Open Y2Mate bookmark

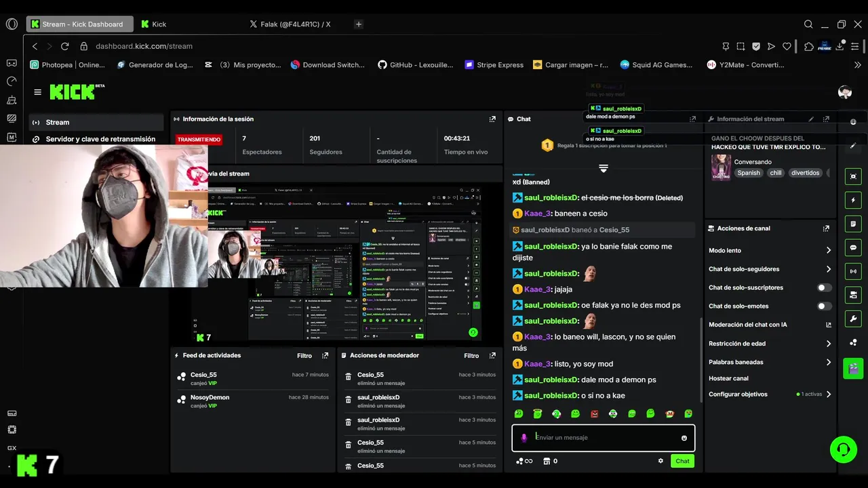click(x=745, y=65)
